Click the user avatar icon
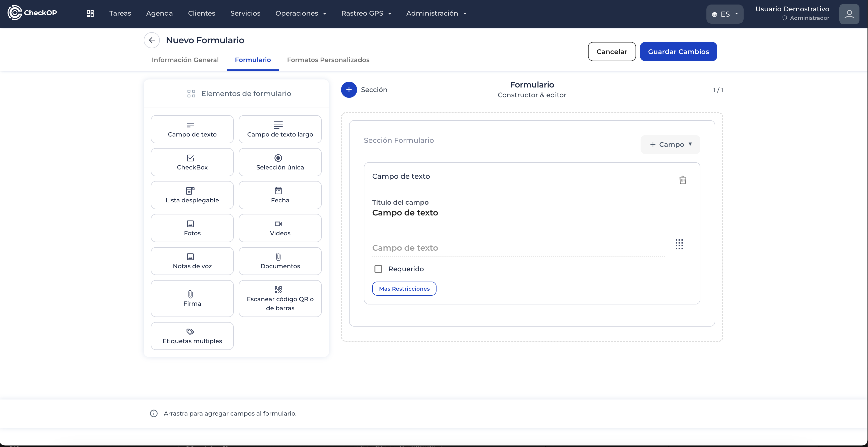The image size is (868, 447). click(x=849, y=14)
